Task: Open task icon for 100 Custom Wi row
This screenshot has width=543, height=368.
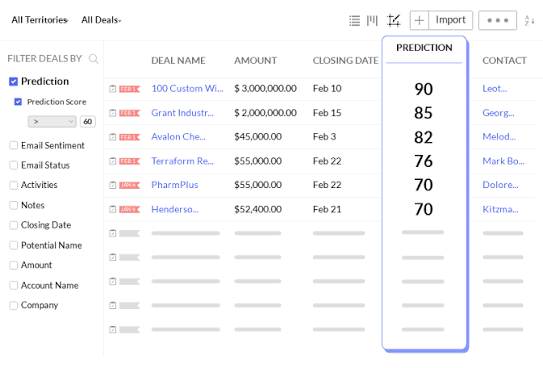Action: (113, 89)
